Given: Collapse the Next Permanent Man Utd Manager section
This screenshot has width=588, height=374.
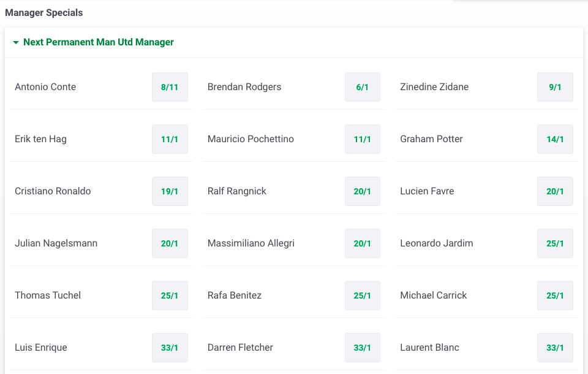Looking at the screenshot, I should (x=16, y=42).
